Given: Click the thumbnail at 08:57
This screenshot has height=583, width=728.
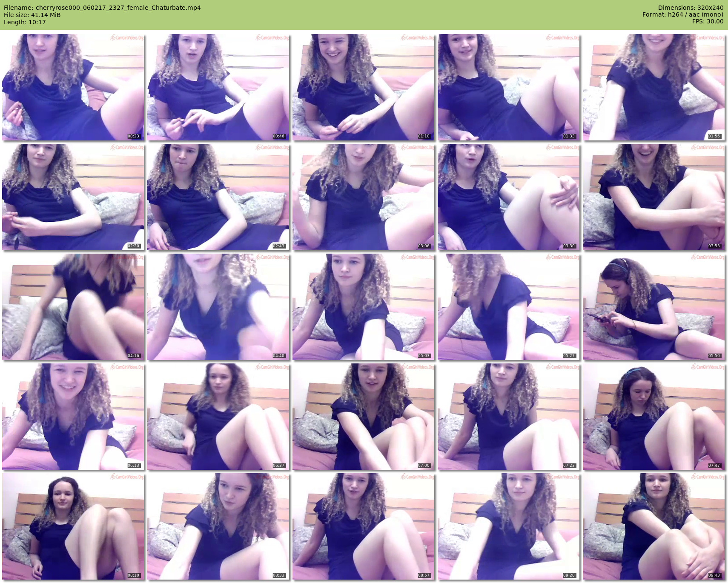Looking at the screenshot, I should point(363,526).
